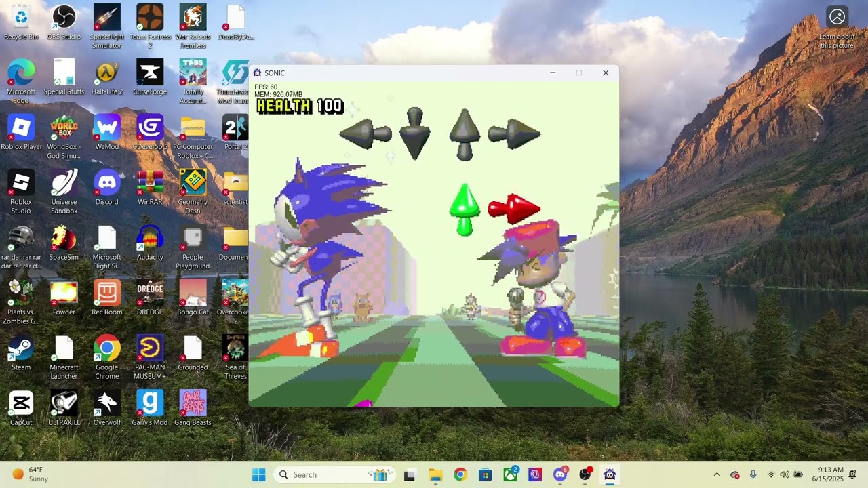
Task: Switch to OBS Studio in the taskbar
Action: pos(585,474)
